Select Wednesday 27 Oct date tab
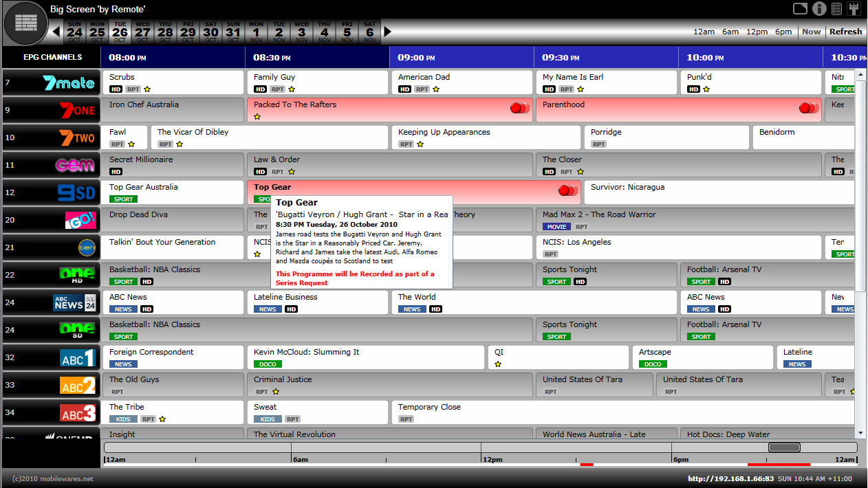 coord(142,32)
